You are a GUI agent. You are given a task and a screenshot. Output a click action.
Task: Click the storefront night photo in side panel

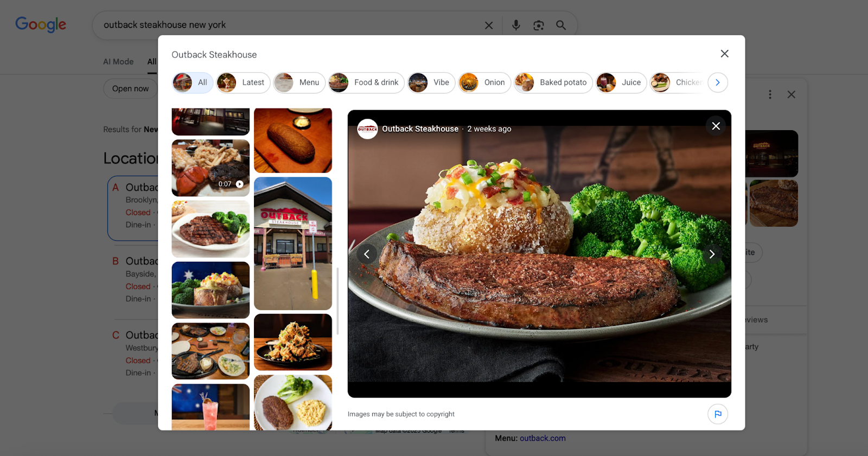point(771,153)
